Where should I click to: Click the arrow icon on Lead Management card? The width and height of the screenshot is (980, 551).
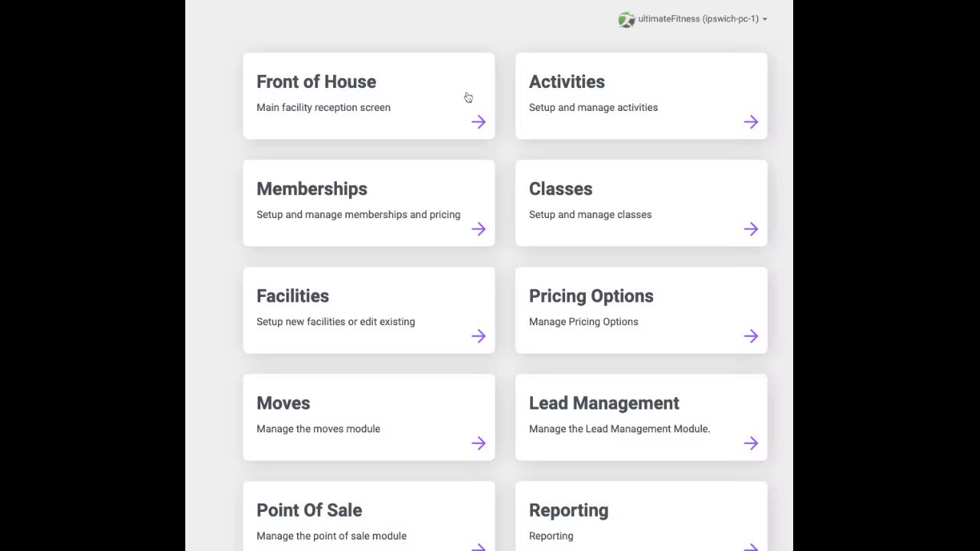pyautogui.click(x=751, y=443)
